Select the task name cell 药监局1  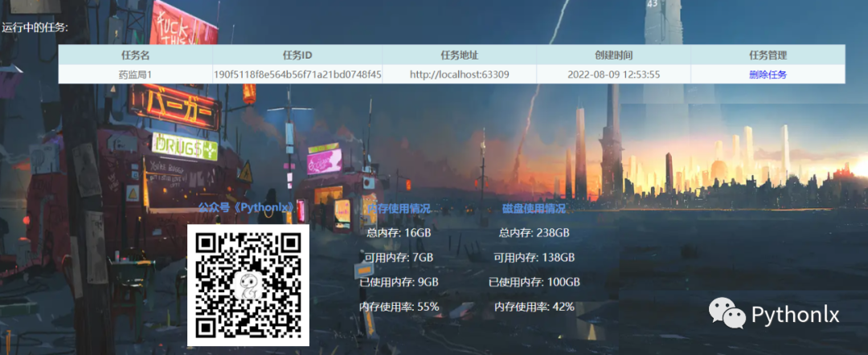135,75
